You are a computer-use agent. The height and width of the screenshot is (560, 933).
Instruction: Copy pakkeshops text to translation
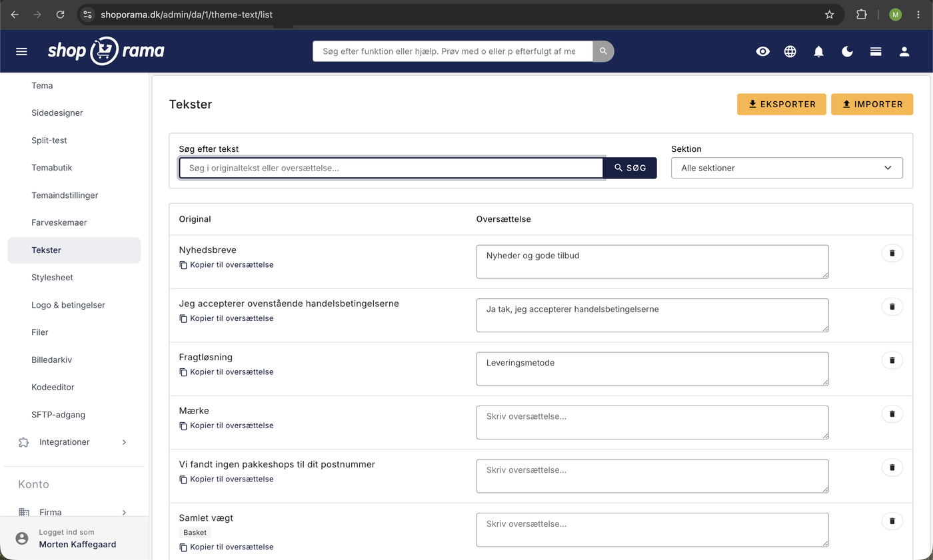pos(227,479)
